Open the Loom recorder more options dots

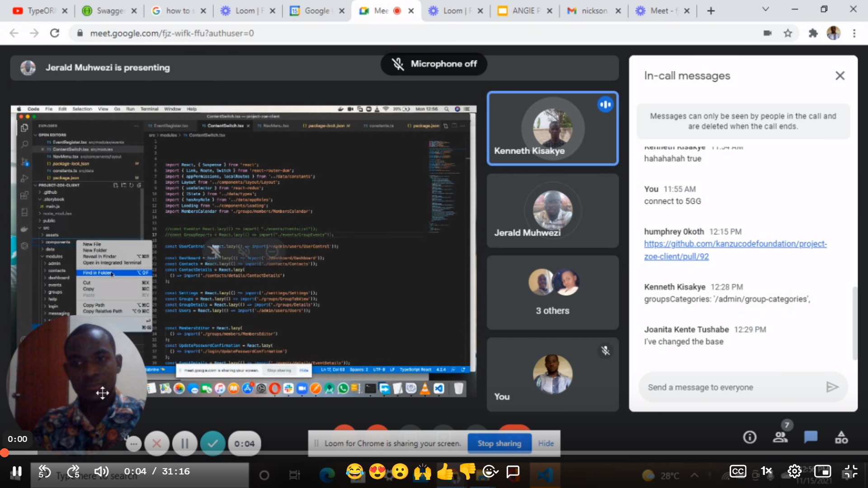click(133, 444)
